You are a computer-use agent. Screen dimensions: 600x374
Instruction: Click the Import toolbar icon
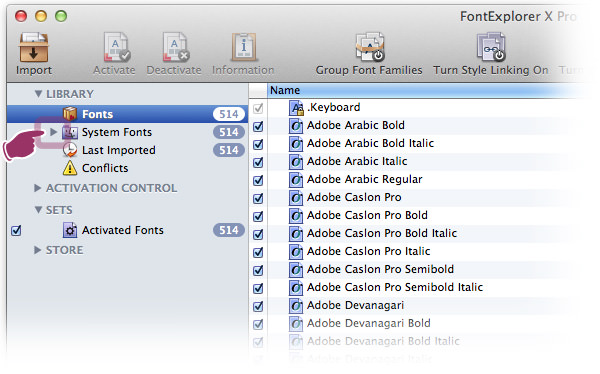pyautogui.click(x=34, y=47)
